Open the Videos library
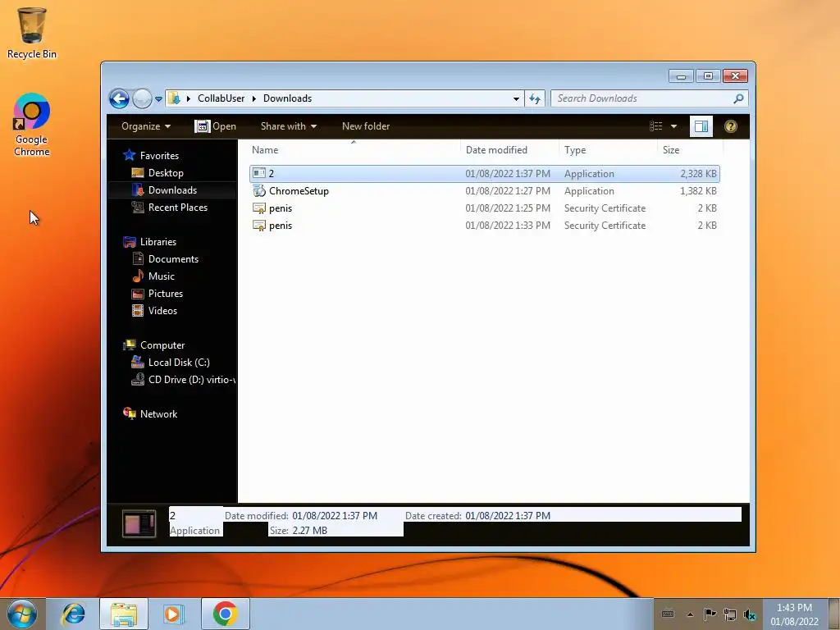Screen dimensions: 840x630 (162, 311)
